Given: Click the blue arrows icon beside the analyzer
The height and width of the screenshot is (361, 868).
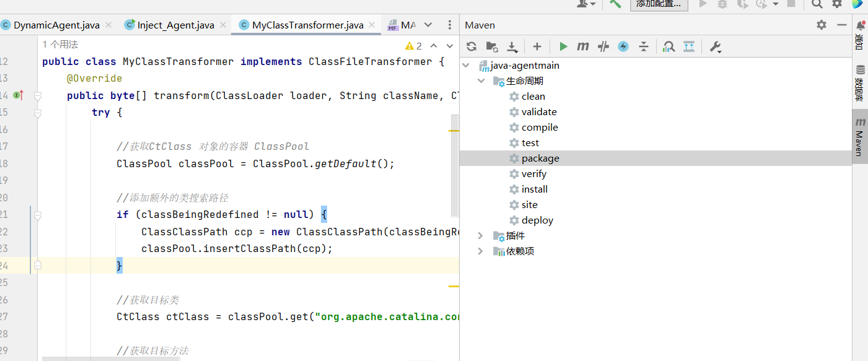Looking at the screenshot, I should [x=689, y=46].
